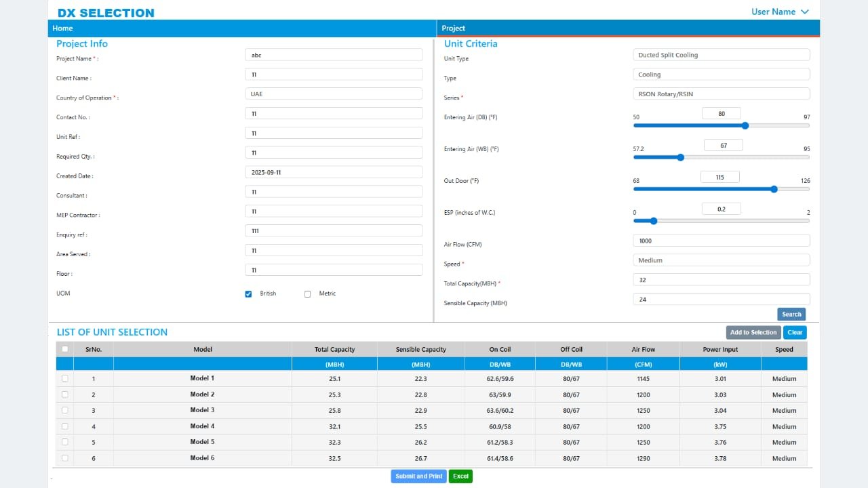Image resolution: width=868 pixels, height=488 pixels.
Task: Tick the select-all checkbox in the table header
Action: 65,349
